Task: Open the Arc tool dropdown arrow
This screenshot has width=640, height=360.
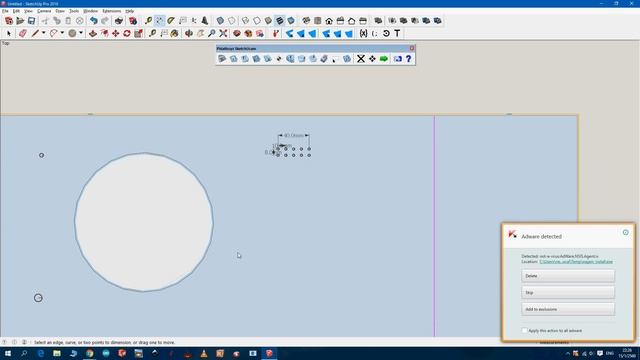Action: coord(62,33)
